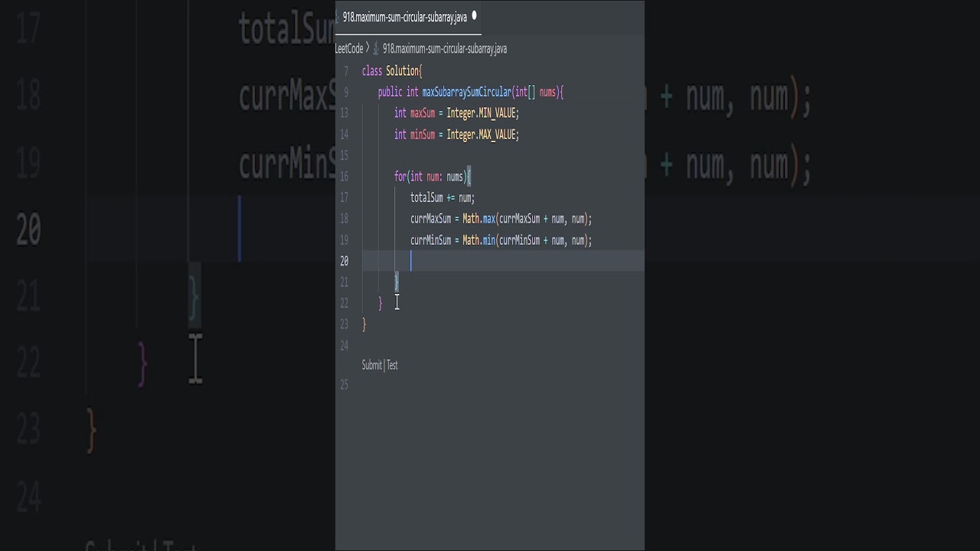Click 'Integer.MIN_VALUE' on line 13
Screen dimensions: 980x551
click(x=482, y=113)
